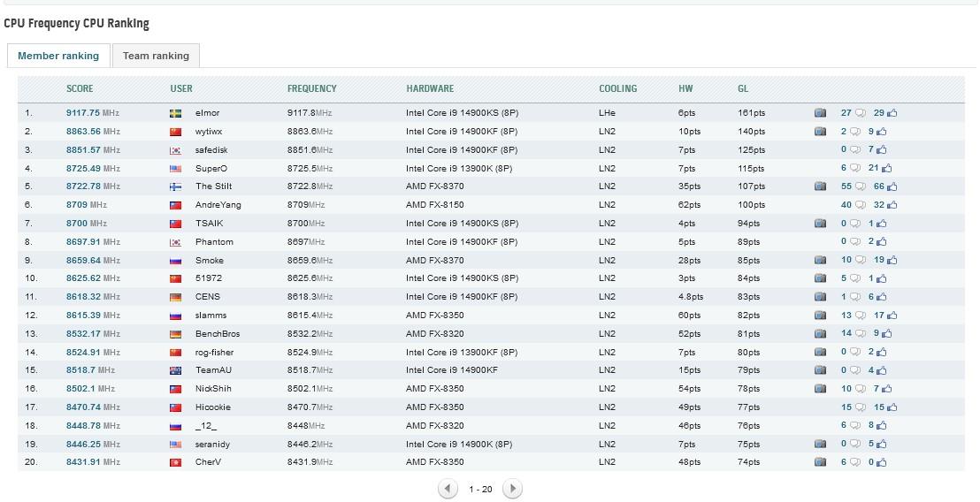Viewport: 980px width, 502px height.
Task: Click Swedish flag icon next to elmor
Action: 175,113
